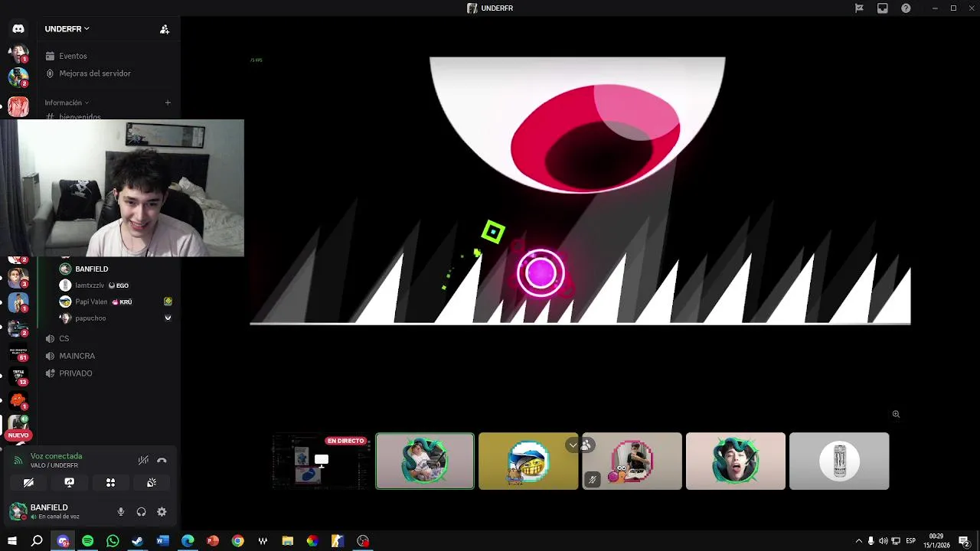Select the EN DIRECTO stream thumbnail
This screenshot has height=551, width=980.
tap(321, 461)
